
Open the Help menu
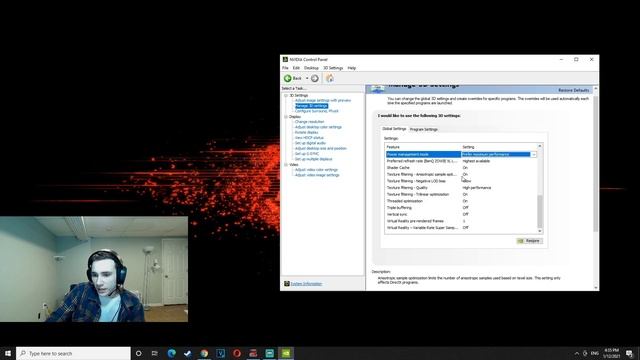(x=352, y=68)
